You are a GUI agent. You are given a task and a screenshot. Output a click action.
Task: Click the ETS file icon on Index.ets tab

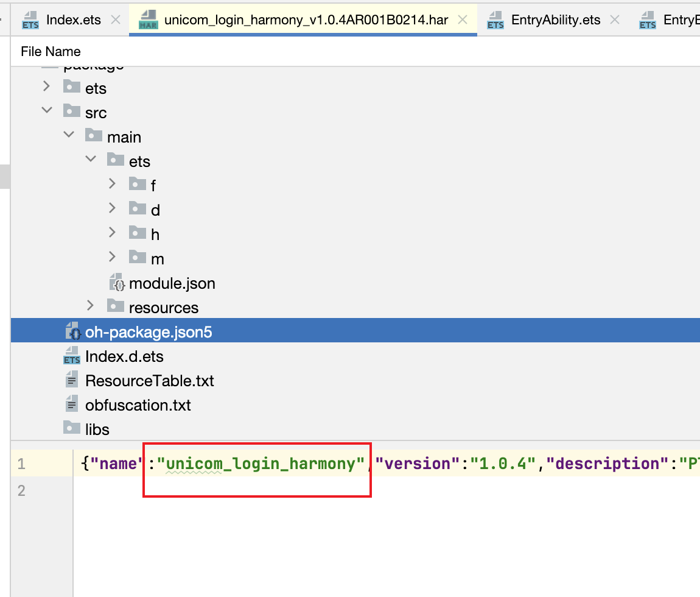pyautogui.click(x=30, y=21)
